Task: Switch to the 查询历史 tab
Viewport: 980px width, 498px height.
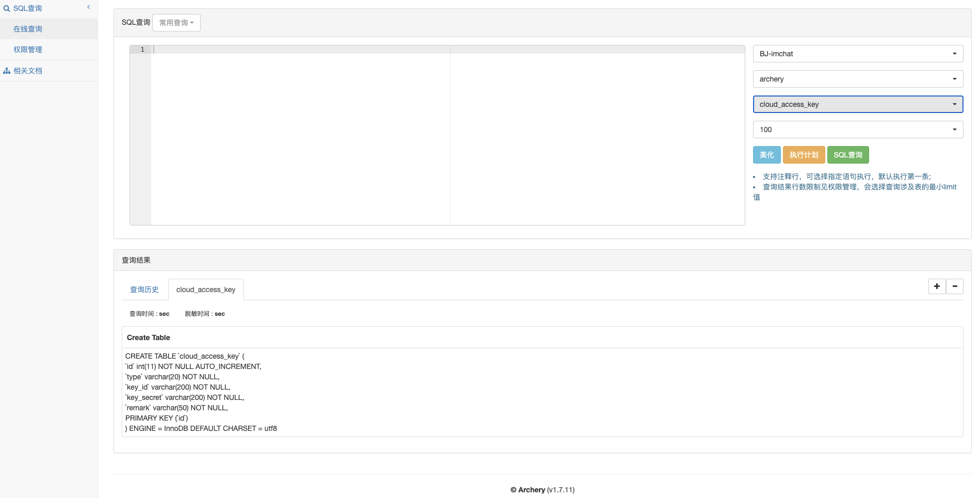Action: (144, 290)
